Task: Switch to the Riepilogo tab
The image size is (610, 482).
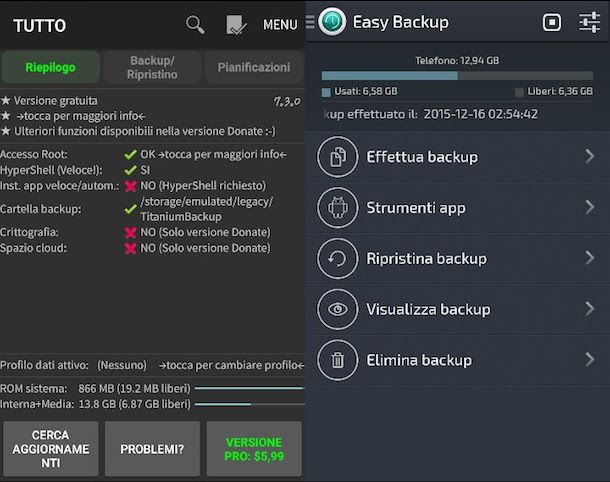Action: 51,67
